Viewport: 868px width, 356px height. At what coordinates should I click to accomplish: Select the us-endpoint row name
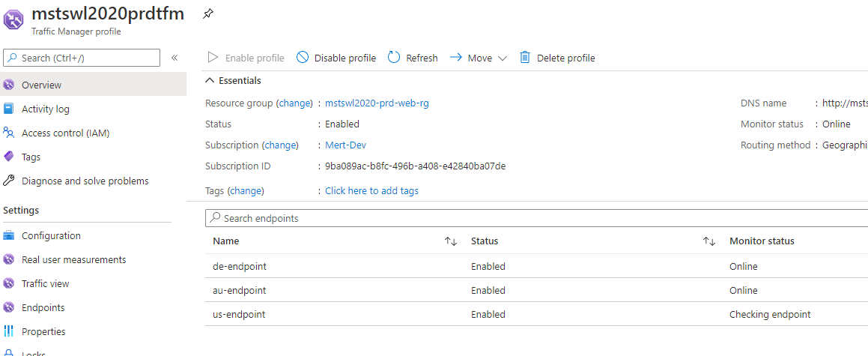point(239,315)
